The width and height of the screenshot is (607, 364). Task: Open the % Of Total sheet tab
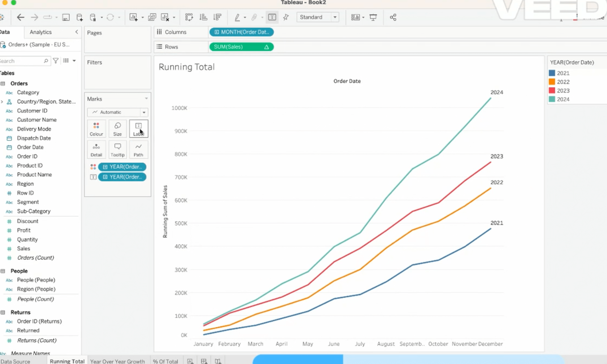tap(165, 361)
